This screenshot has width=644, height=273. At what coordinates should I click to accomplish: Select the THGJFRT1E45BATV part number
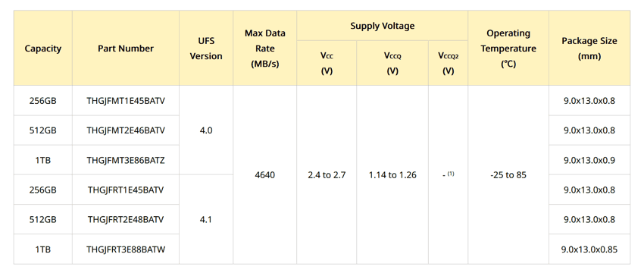tap(126, 190)
